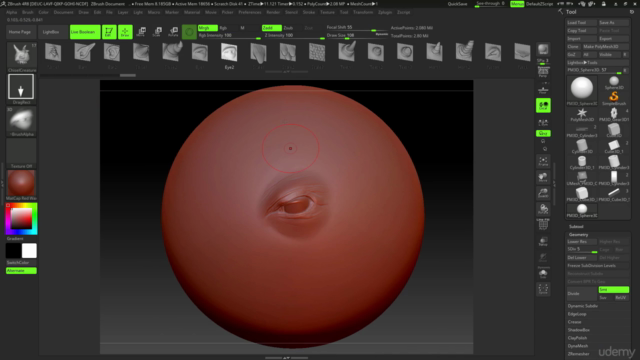Open the Alpha menu
Screen dimensions: 640x360
[11, 12]
